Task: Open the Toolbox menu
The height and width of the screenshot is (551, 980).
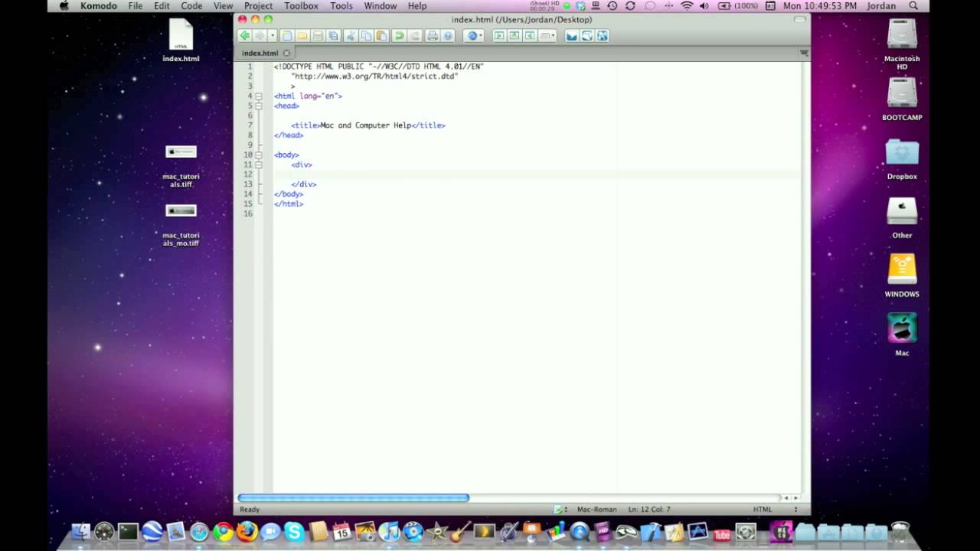Action: [x=300, y=5]
